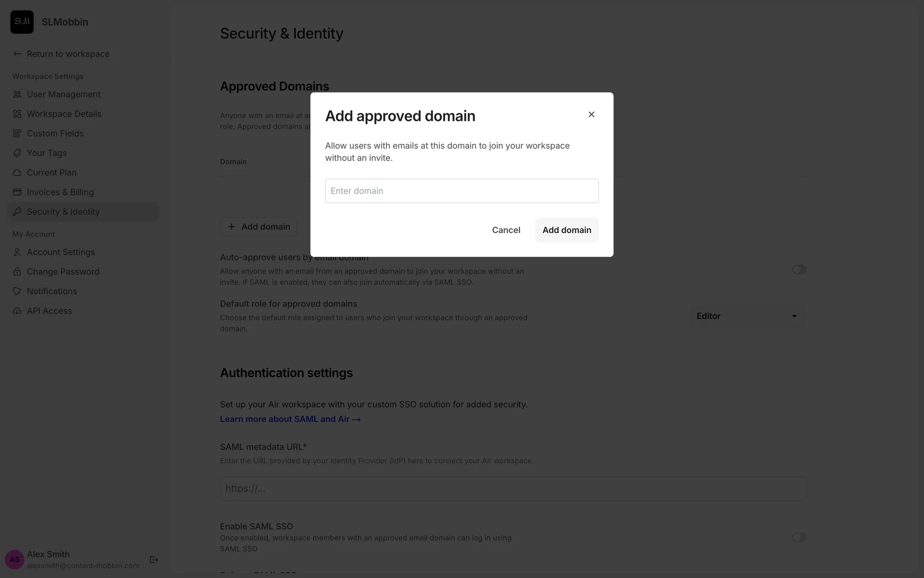Go to Account Settings page
The height and width of the screenshot is (578, 924).
(61, 252)
